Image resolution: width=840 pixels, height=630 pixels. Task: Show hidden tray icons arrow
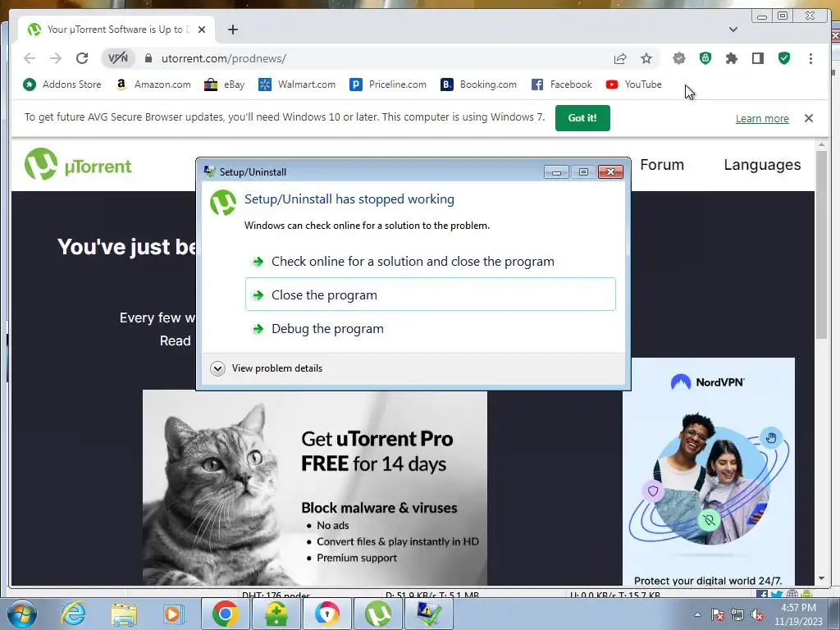[x=697, y=614]
